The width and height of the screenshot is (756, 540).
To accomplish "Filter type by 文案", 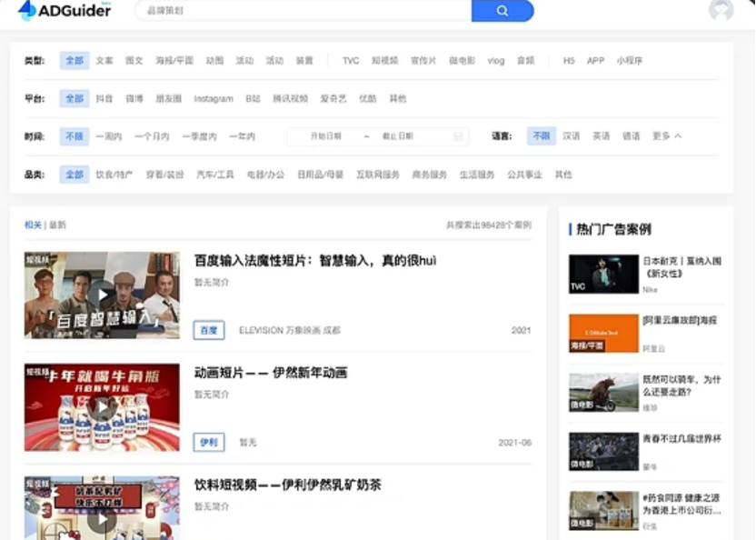I will pyautogui.click(x=104, y=61).
